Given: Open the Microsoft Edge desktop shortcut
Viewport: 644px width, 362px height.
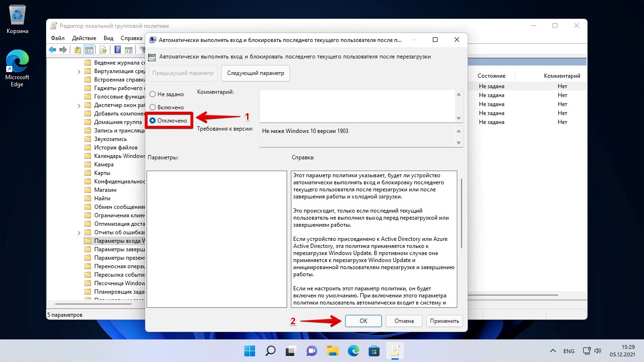Looking at the screenshot, I should click(x=17, y=69).
